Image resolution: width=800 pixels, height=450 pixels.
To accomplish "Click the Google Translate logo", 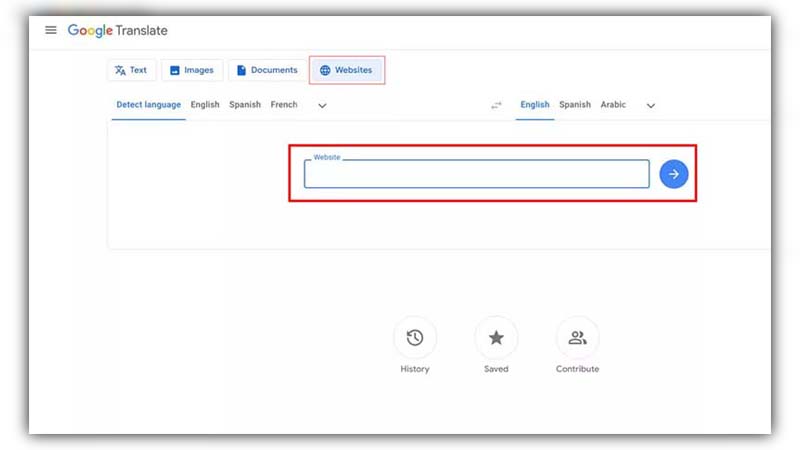I will pyautogui.click(x=117, y=31).
